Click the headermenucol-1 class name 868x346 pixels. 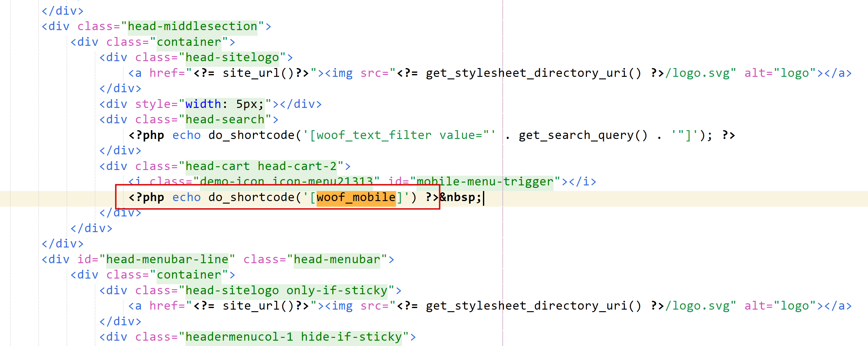(x=239, y=337)
